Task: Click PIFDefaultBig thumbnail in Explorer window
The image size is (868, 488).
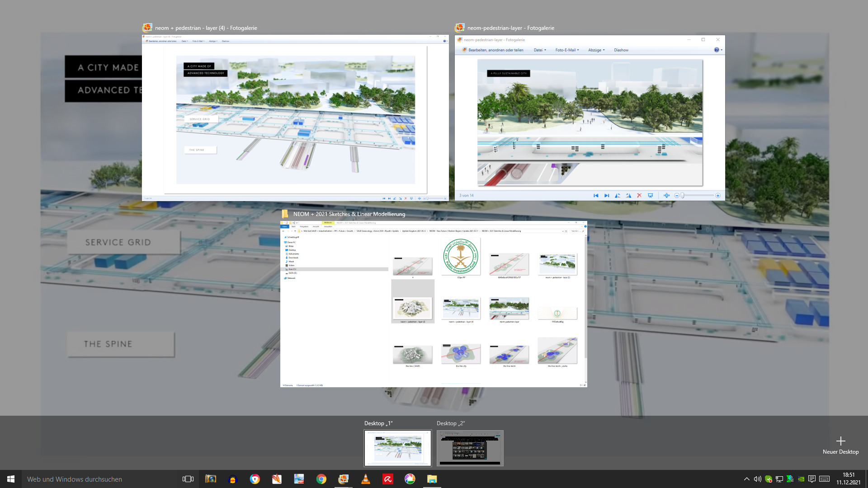Action: [x=557, y=314]
